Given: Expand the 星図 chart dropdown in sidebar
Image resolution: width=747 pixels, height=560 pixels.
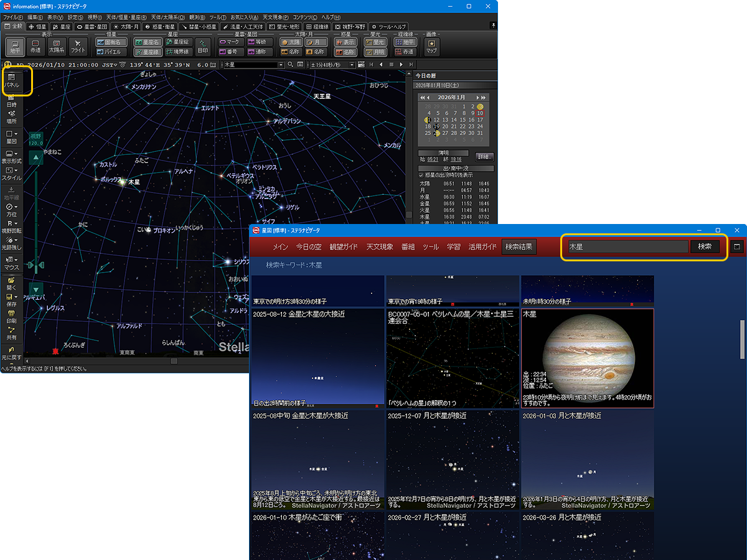Looking at the screenshot, I should tap(16, 134).
